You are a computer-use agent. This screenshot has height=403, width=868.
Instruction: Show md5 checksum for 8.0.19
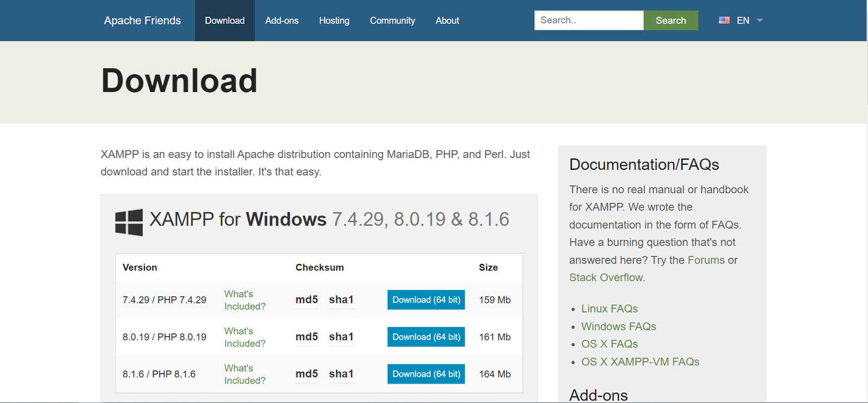pyautogui.click(x=307, y=337)
